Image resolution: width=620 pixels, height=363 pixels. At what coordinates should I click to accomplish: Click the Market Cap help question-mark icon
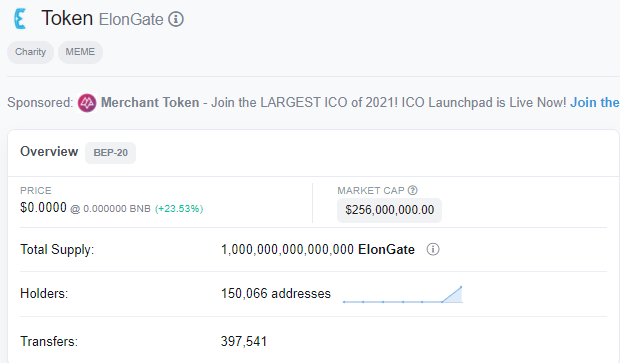point(412,190)
